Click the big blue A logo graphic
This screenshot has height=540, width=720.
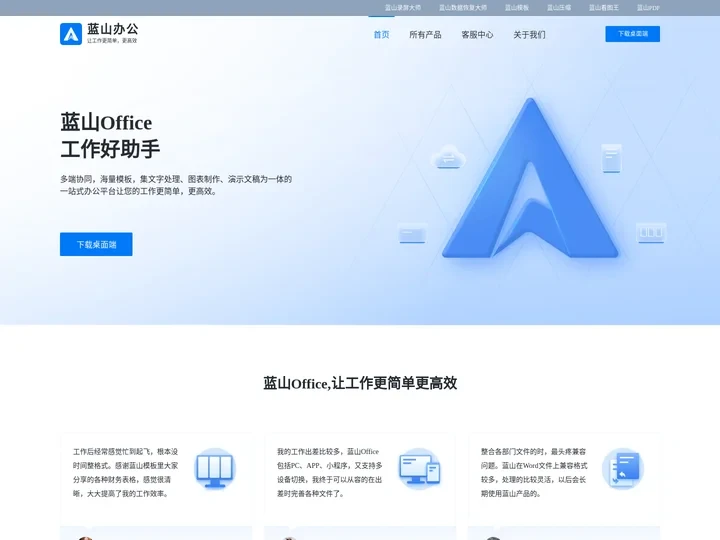click(x=530, y=179)
